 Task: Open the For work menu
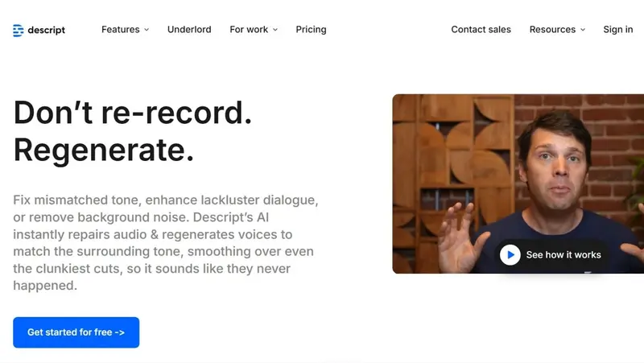coord(249,30)
